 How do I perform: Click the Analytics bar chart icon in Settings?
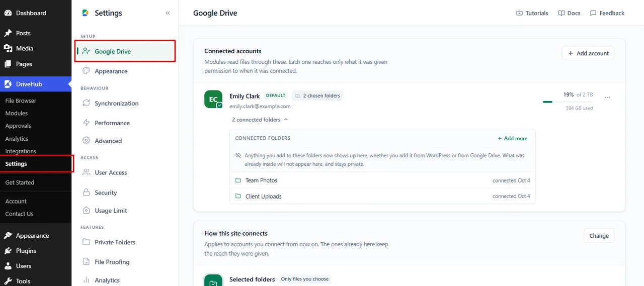[86, 280]
